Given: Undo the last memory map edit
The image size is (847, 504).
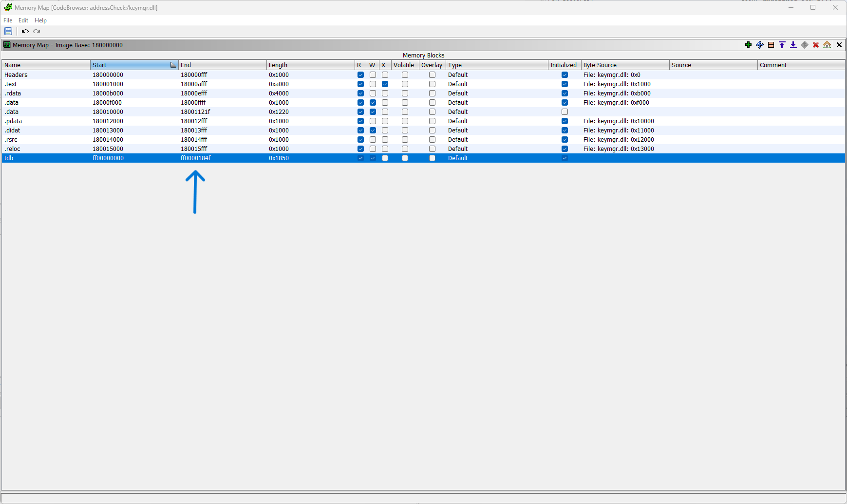Looking at the screenshot, I should [25, 31].
